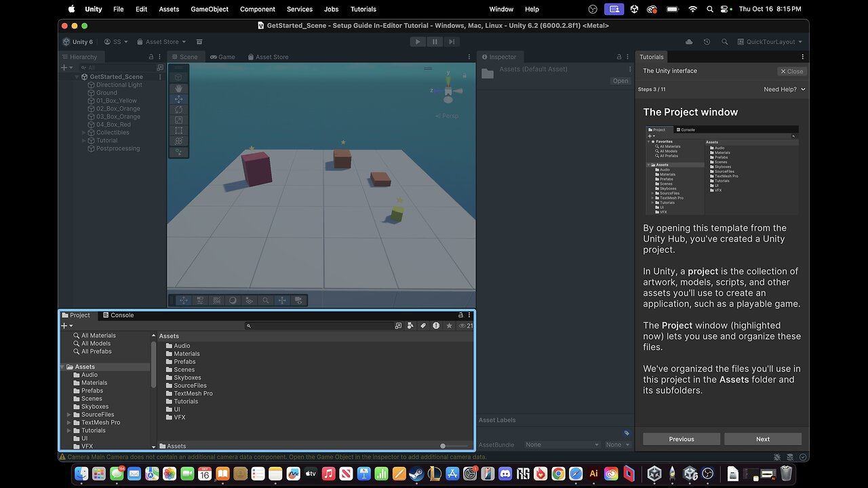Open the Assets menu in menu bar
The height and width of the screenshot is (488, 868).
pyautogui.click(x=169, y=9)
